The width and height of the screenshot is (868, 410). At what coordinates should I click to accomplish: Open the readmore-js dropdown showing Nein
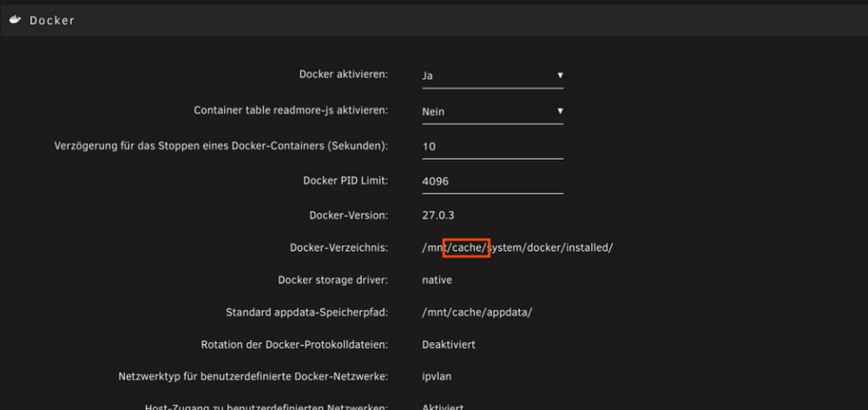click(x=493, y=111)
